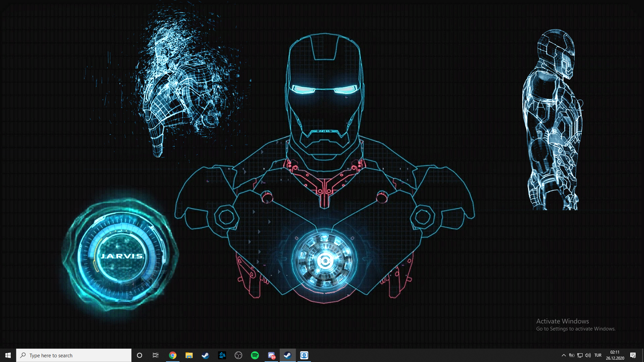This screenshot has width=644, height=362.
Task: Open the clock and calendar flyout
Action: coord(615,355)
